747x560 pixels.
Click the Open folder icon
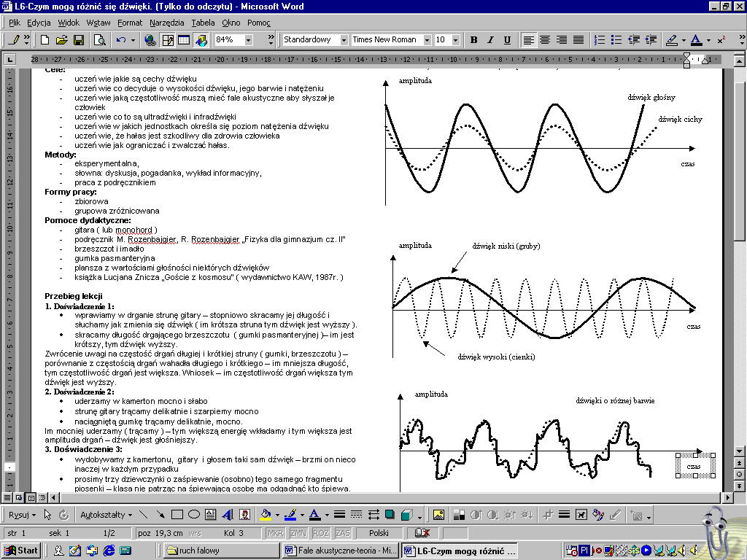(62, 40)
